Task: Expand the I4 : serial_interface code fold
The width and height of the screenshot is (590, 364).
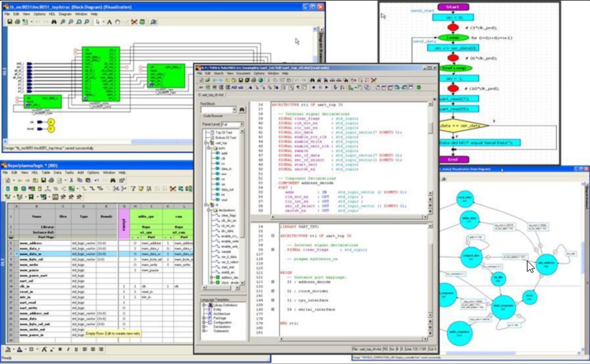Action: pyautogui.click(x=273, y=309)
